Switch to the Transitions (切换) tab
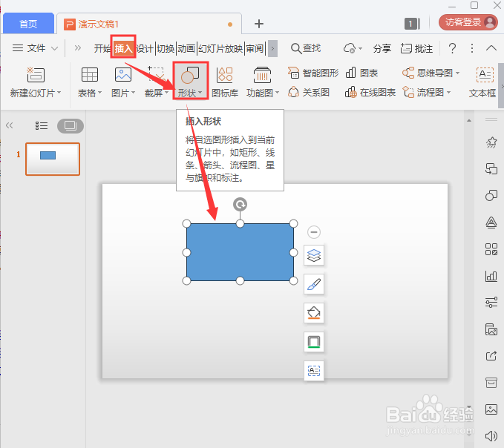 tap(166, 48)
